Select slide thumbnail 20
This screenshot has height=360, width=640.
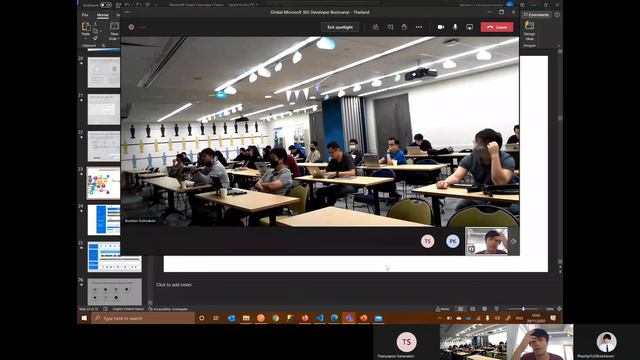point(104,72)
